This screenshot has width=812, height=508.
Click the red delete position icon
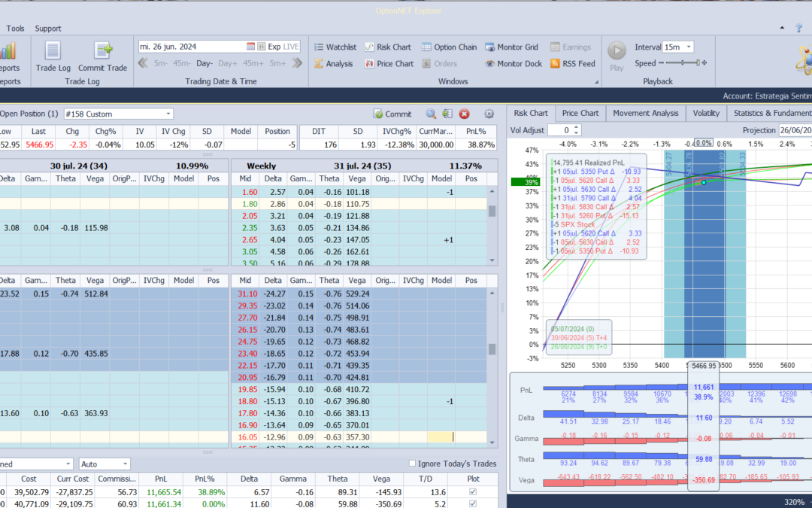coord(465,114)
